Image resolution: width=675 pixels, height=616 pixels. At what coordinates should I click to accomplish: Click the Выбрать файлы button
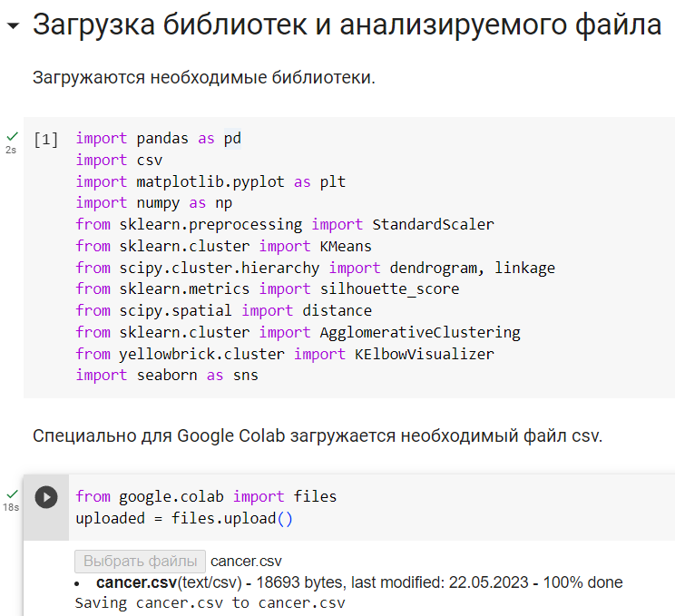click(x=140, y=562)
